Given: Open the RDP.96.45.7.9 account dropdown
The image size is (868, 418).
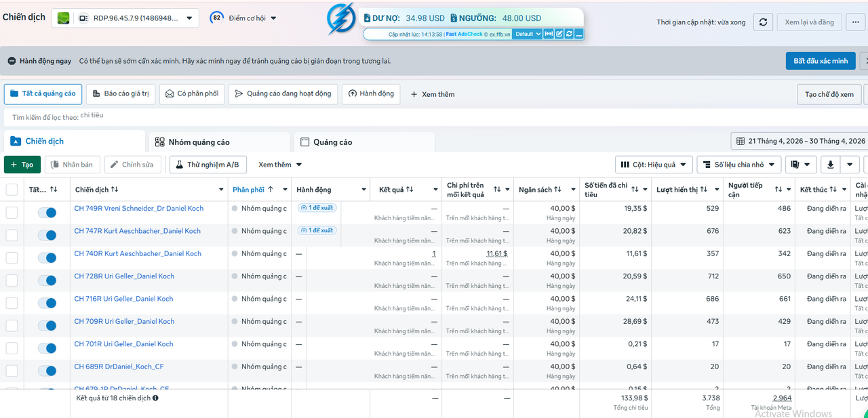Looking at the screenshot, I should tap(125, 18).
